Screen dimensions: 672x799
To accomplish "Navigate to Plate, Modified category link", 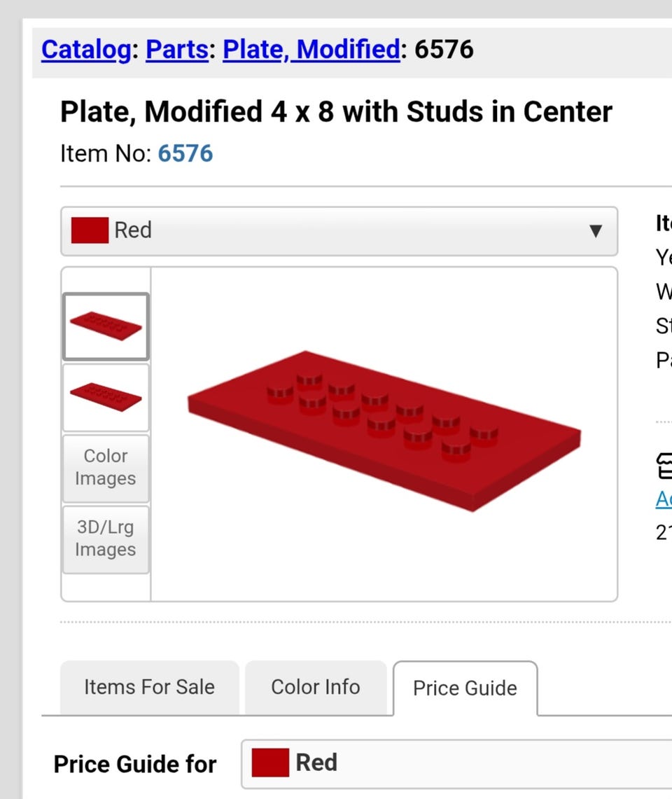I will coord(311,50).
